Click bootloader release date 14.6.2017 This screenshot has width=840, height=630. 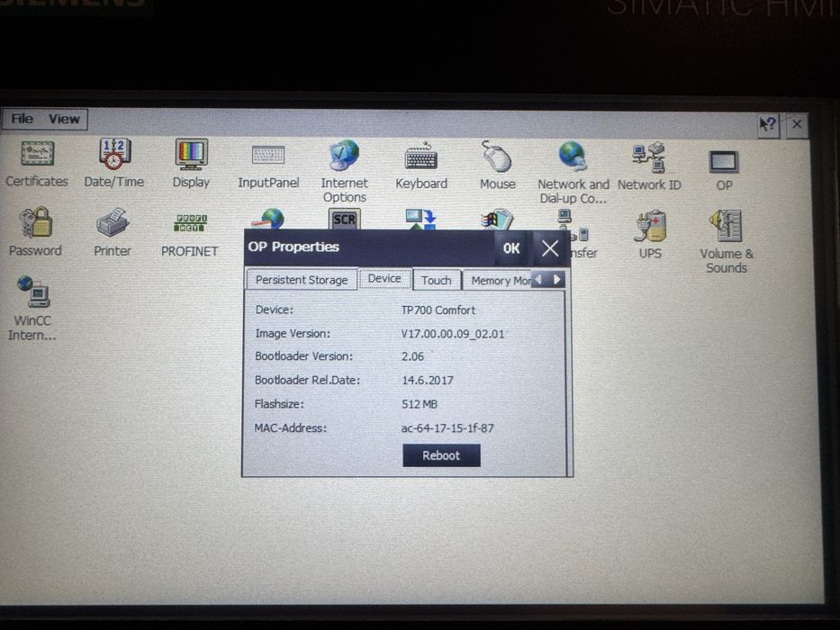click(428, 381)
